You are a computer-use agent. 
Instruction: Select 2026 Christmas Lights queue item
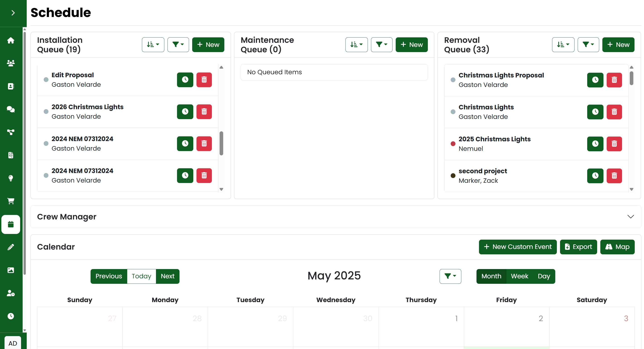point(128,112)
